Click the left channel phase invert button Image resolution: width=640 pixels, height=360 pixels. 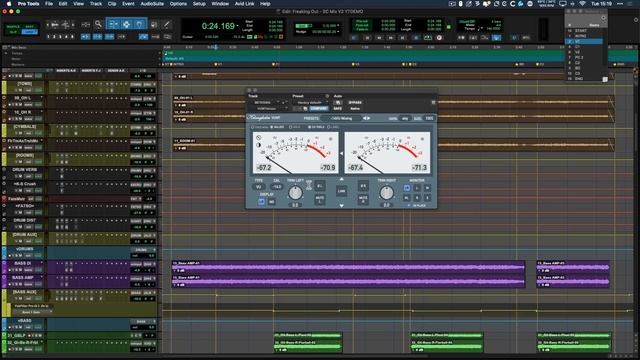pos(320,186)
